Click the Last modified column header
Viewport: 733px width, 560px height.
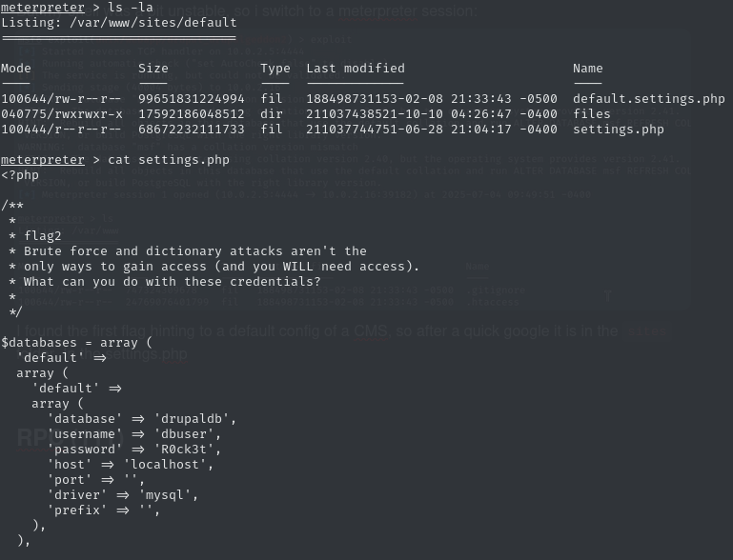click(356, 69)
